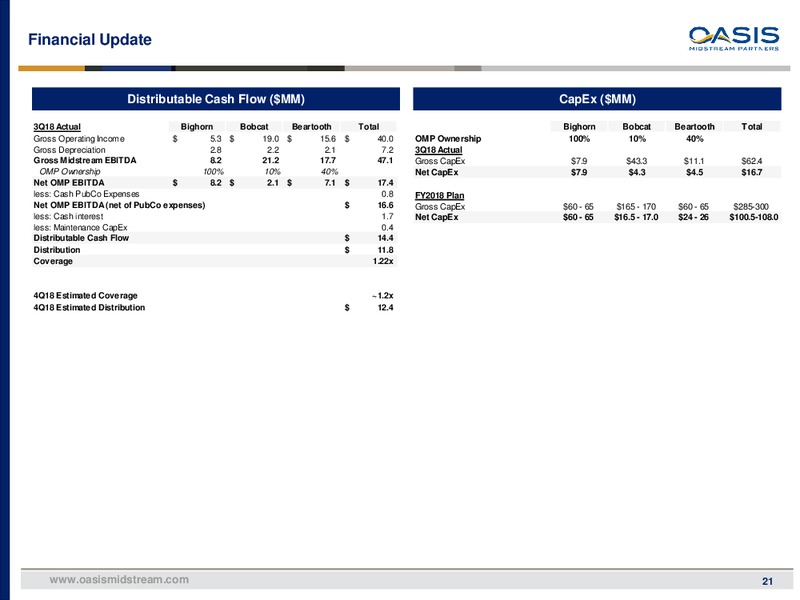Click Beartooth column header in cash flow table
Viewport: 800px width, 600px height.
tap(311, 127)
